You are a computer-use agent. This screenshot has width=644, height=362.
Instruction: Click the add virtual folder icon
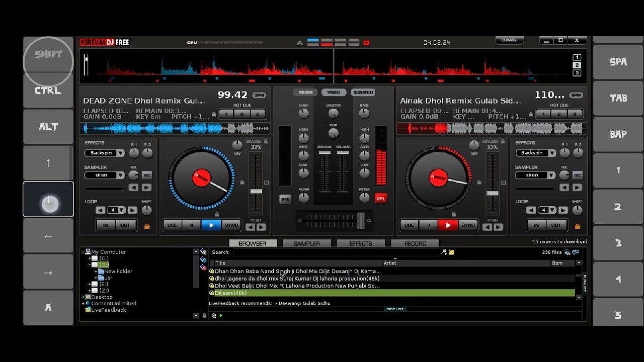[x=203, y=267]
